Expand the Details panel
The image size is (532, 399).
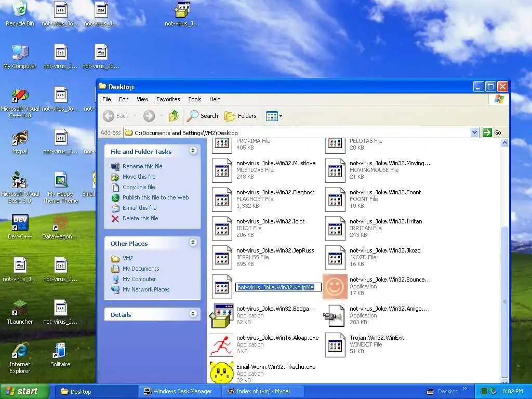pos(193,314)
